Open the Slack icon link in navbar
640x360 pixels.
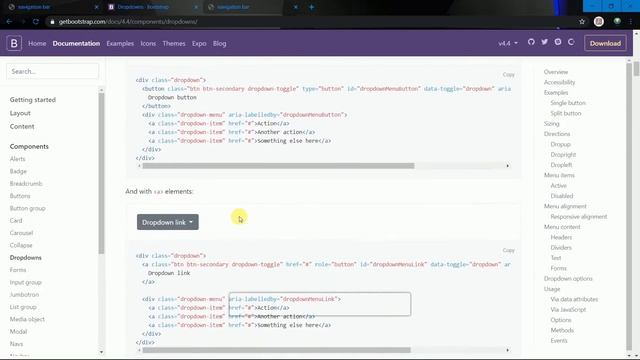[x=558, y=42]
